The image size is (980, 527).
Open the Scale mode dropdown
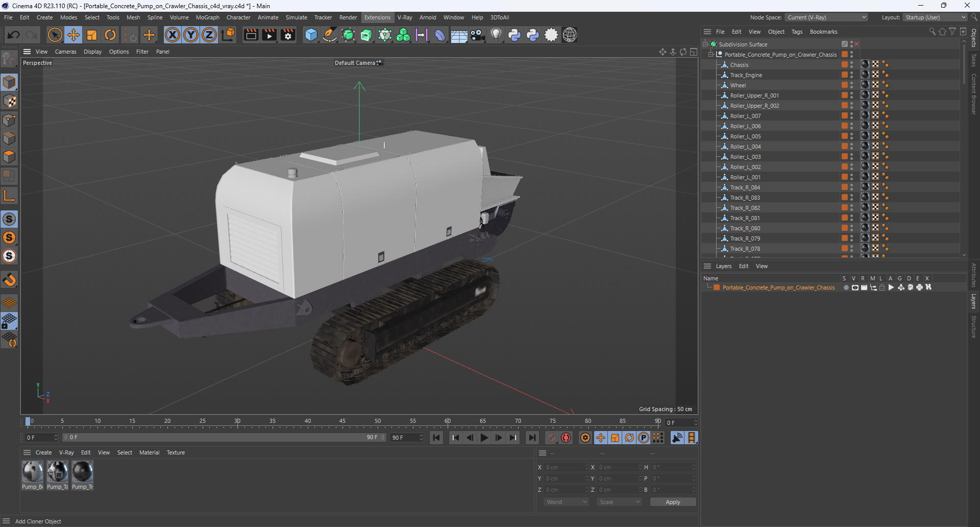tap(620, 502)
